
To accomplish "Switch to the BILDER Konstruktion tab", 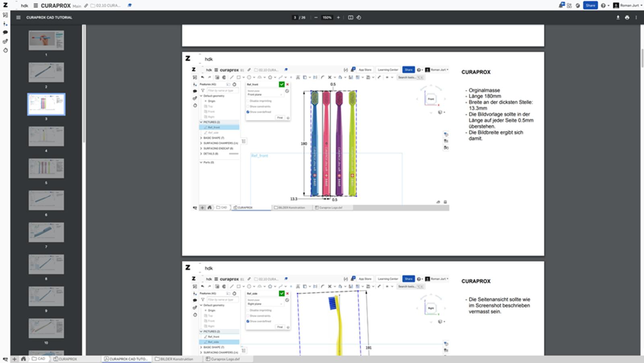I will 175,359.
